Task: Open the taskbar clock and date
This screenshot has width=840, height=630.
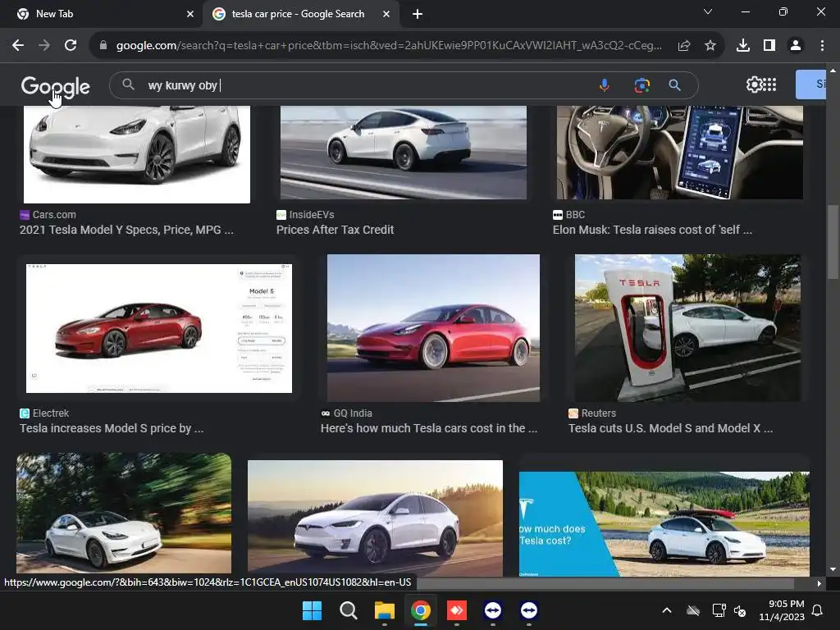Action: (782, 610)
